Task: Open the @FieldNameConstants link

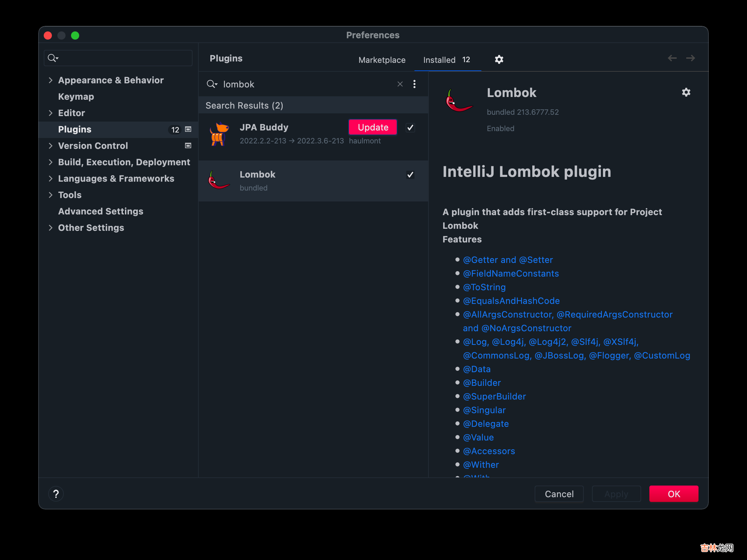Action: pos(511,274)
